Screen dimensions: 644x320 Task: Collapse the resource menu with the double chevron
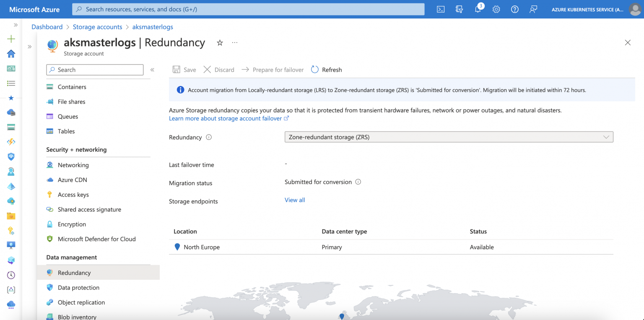(x=152, y=70)
